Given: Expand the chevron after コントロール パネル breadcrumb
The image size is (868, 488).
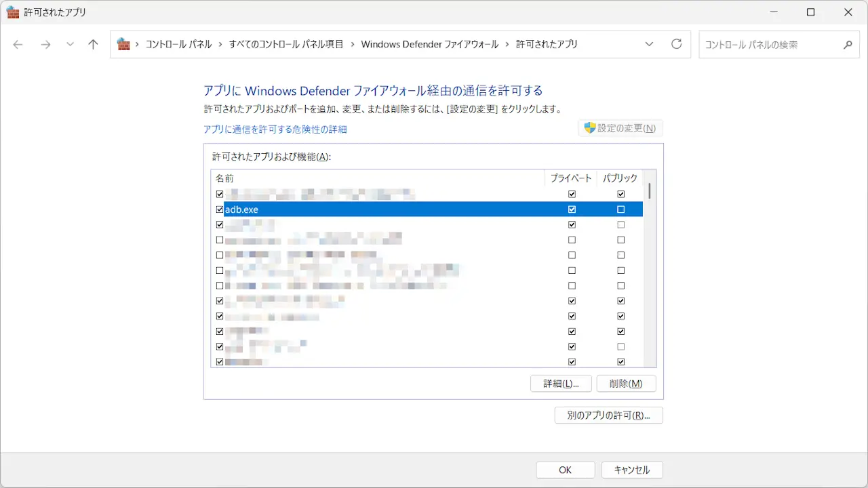Looking at the screenshot, I should pyautogui.click(x=220, y=44).
